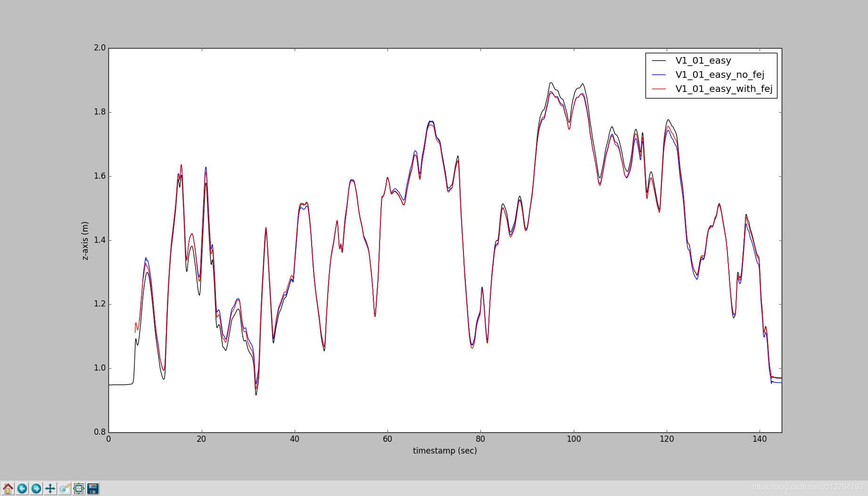Reset the plot to its original view
This screenshot has width=868, height=496.
[8, 488]
